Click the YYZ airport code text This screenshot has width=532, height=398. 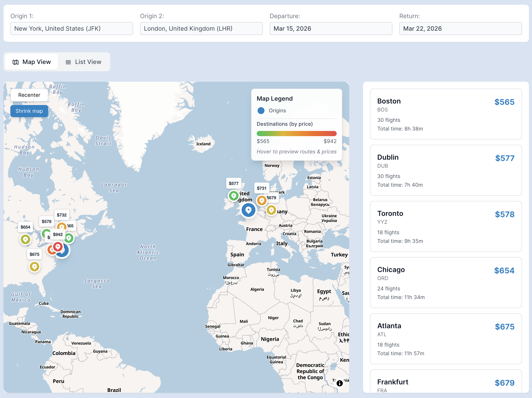382,222
